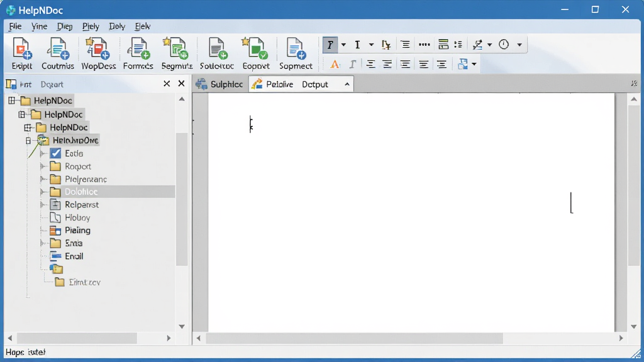Viewport: 644px width, 362px height.
Task: Click the tree panel vertical scrollbar thumb
Action: coord(182,199)
